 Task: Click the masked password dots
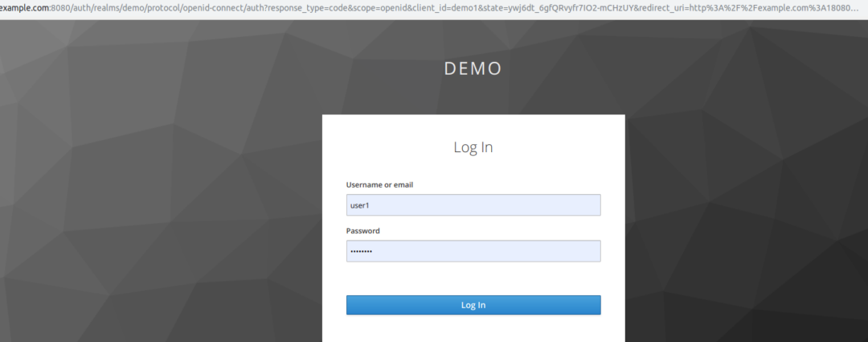pos(360,252)
